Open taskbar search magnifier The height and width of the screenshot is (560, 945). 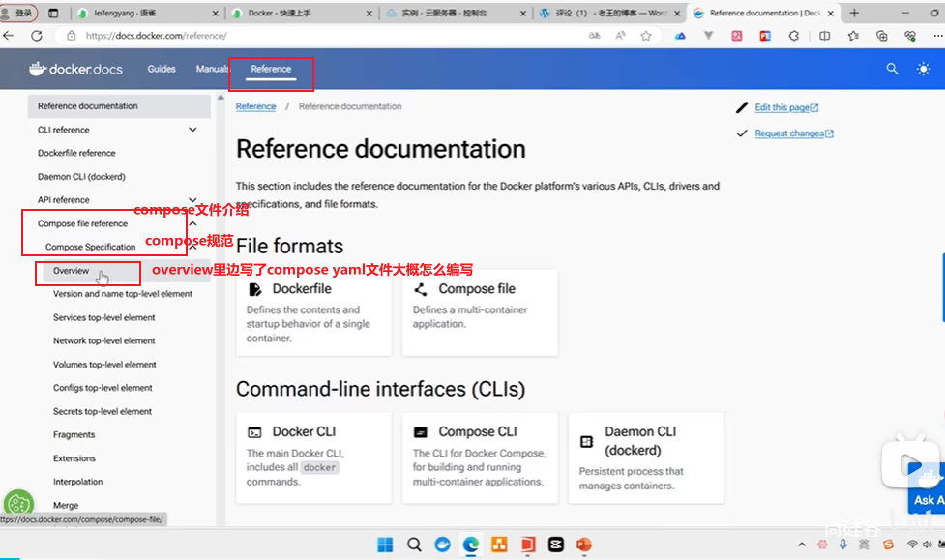pos(414,545)
